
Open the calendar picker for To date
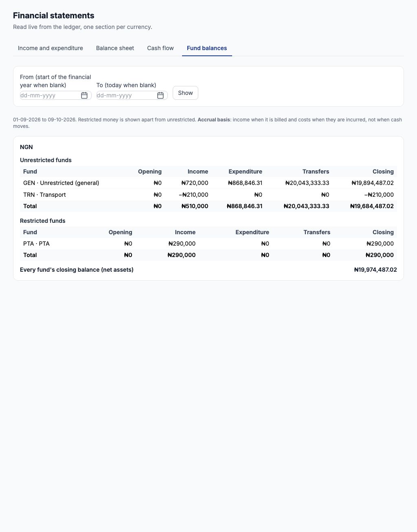(160, 95)
